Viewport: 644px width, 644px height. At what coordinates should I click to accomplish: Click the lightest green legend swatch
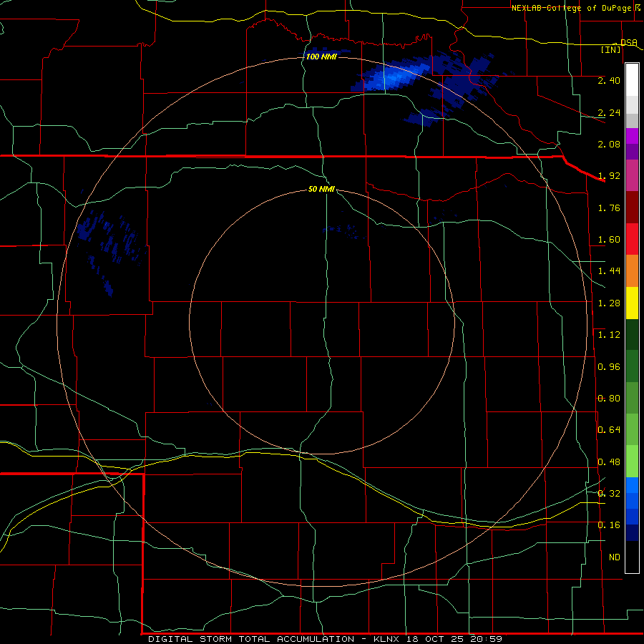(632, 462)
